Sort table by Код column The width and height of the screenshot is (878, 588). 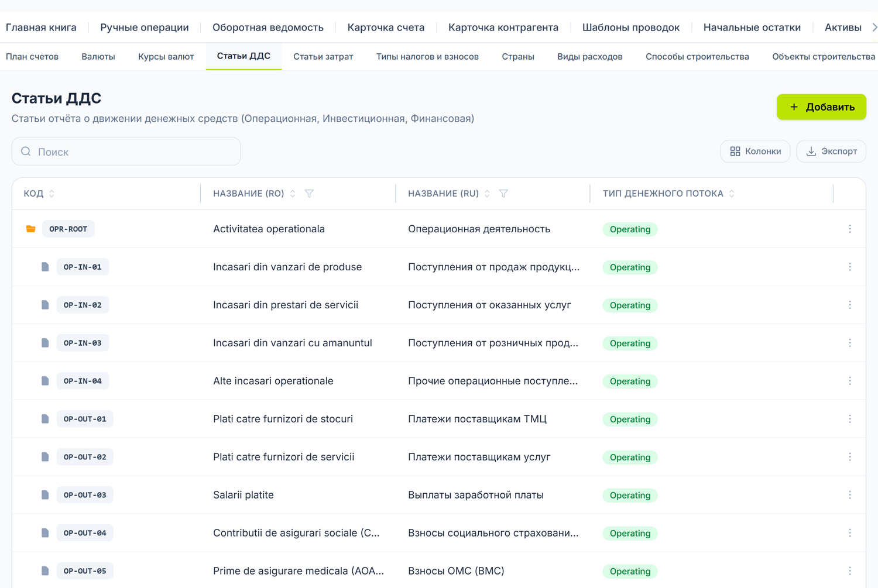pos(52,194)
